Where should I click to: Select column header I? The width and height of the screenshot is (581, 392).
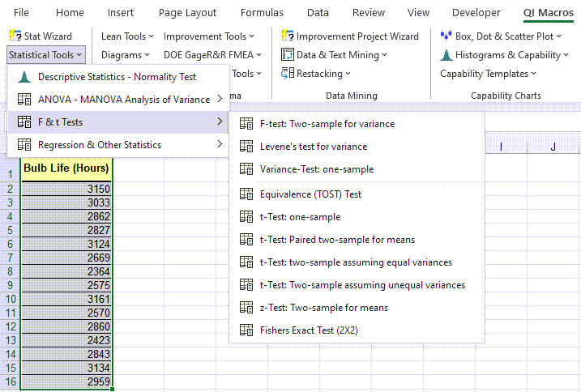[501, 147]
